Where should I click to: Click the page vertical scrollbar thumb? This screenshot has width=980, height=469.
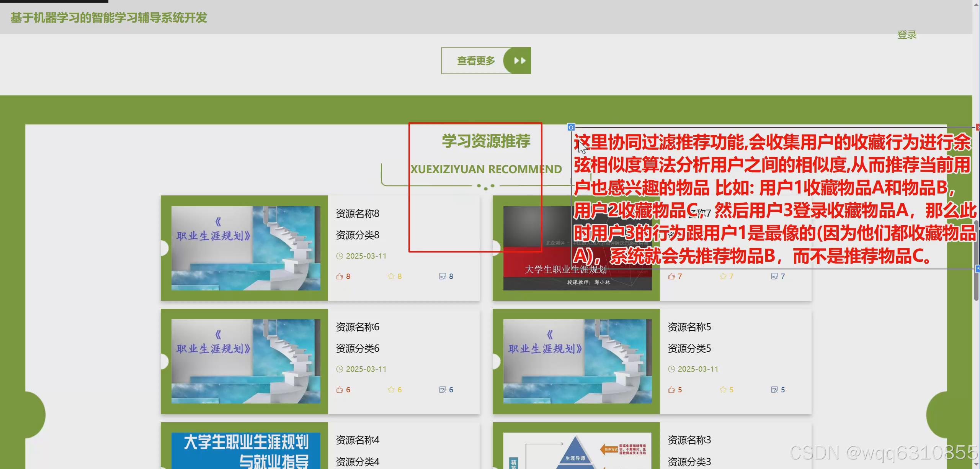(976, 261)
